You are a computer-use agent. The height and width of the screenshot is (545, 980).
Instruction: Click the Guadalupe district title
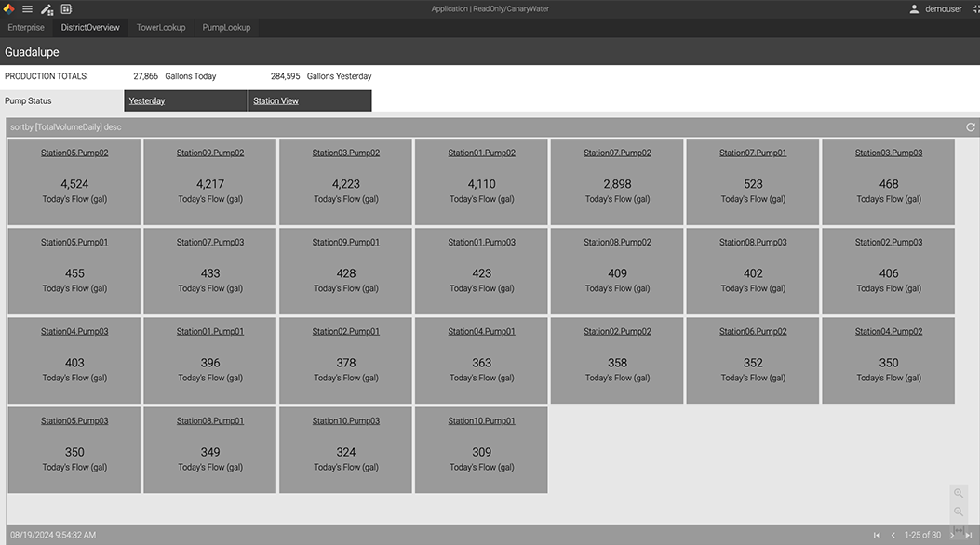tap(32, 52)
